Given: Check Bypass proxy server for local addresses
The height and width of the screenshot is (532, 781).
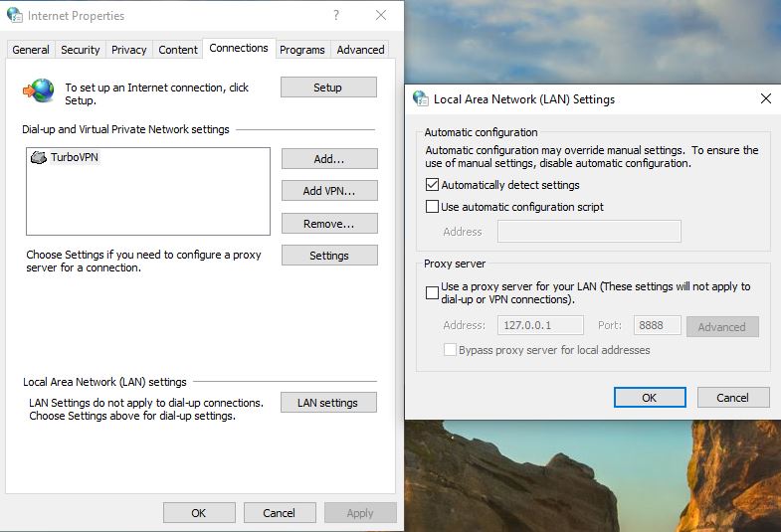Looking at the screenshot, I should click(x=450, y=350).
